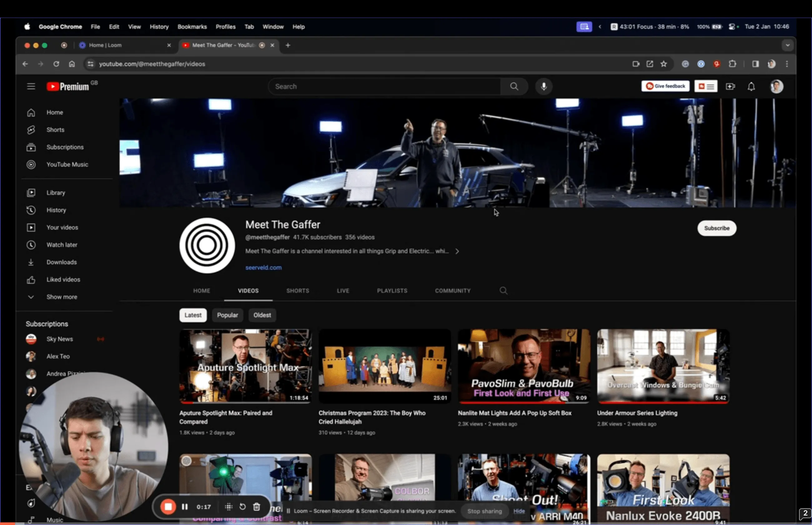The image size is (812, 525).
Task: Switch to the COMMUNITY tab
Action: 452,291
